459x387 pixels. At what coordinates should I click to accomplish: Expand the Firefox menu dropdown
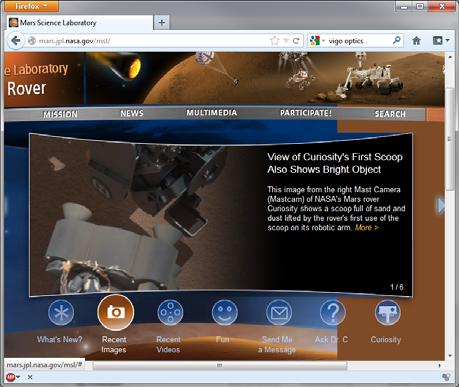[x=31, y=6]
